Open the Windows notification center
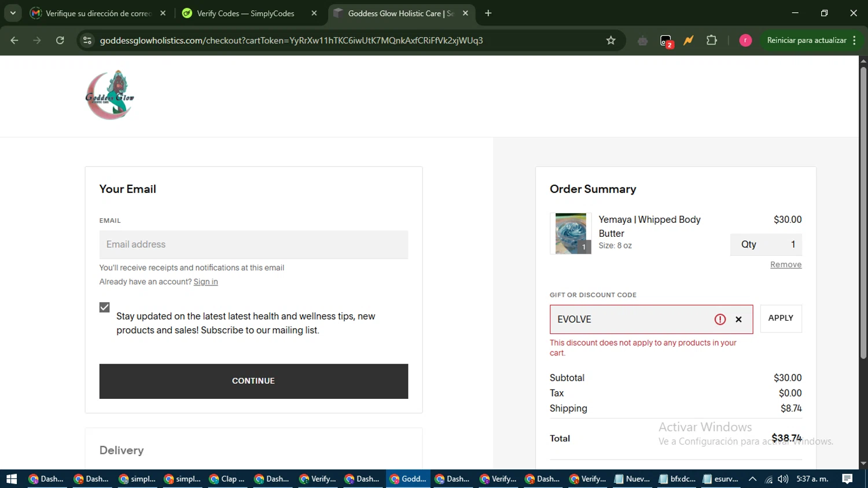 847,479
